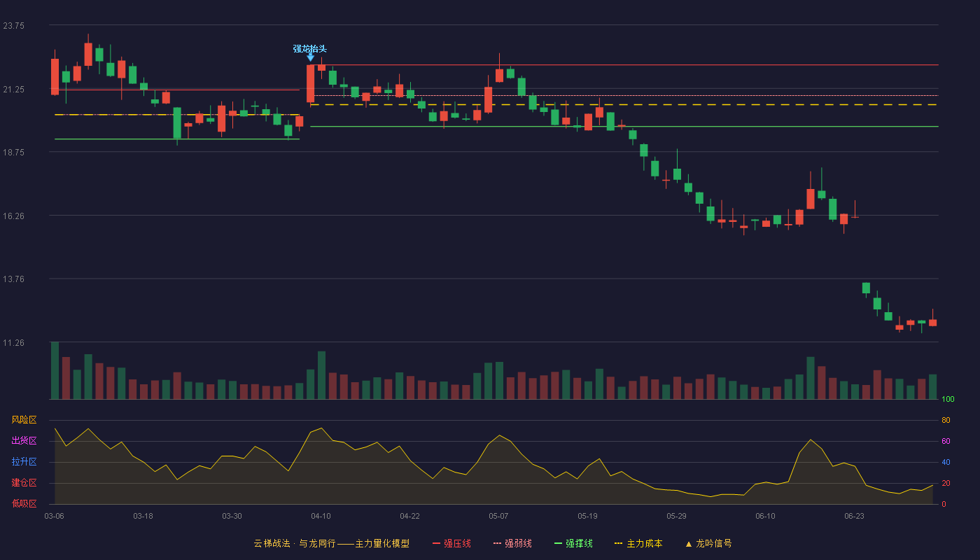This screenshot has width=980, height=560.
Task: Select the 低吸区 zone label
Action: pyautogui.click(x=24, y=503)
